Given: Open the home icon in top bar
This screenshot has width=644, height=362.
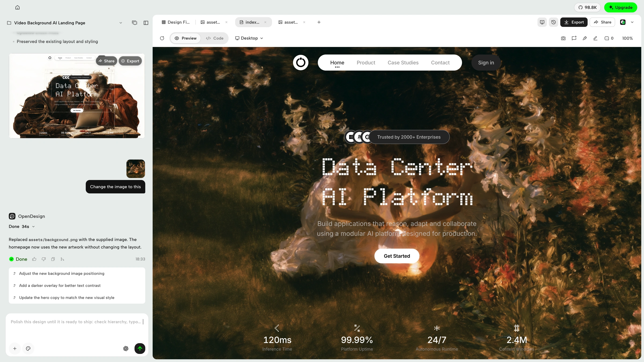Looking at the screenshot, I should click(x=17, y=8).
